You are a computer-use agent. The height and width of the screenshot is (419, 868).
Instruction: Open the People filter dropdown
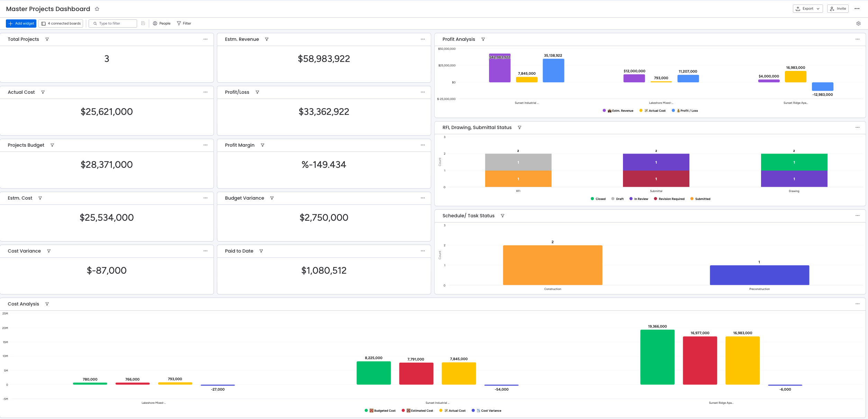pyautogui.click(x=162, y=24)
